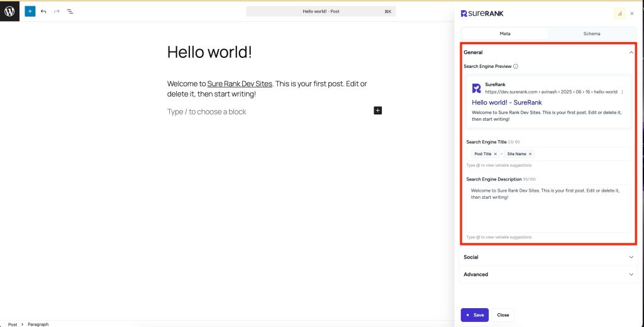The height and width of the screenshot is (327, 644).
Task: Undo the last change
Action: coord(43,11)
